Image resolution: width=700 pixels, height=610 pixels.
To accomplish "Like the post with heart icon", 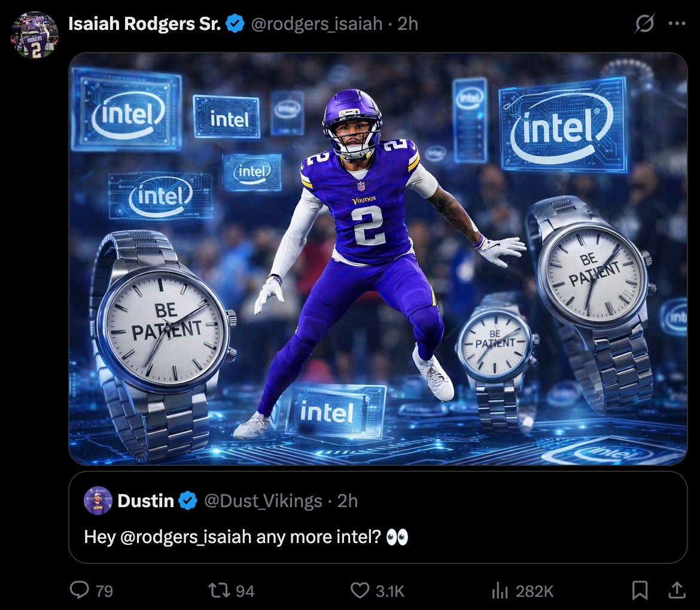I will pos(360,590).
